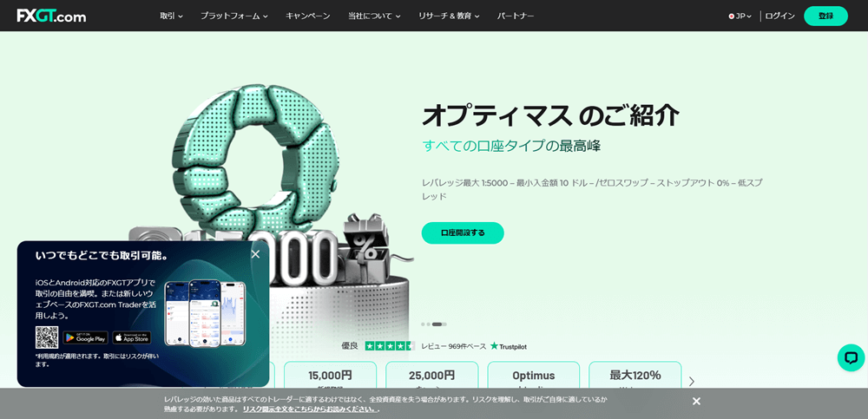Image resolution: width=868 pixels, height=419 pixels.
Task: Select the second carousel dot
Action: pyautogui.click(x=429, y=324)
